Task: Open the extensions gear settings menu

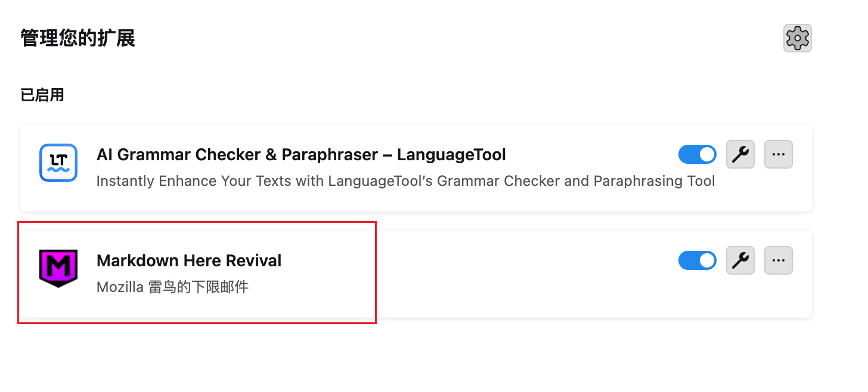Action: point(797,39)
